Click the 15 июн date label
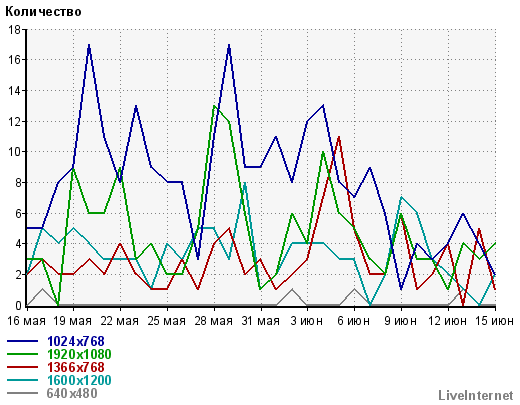The height and width of the screenshot is (405, 520). click(x=494, y=321)
